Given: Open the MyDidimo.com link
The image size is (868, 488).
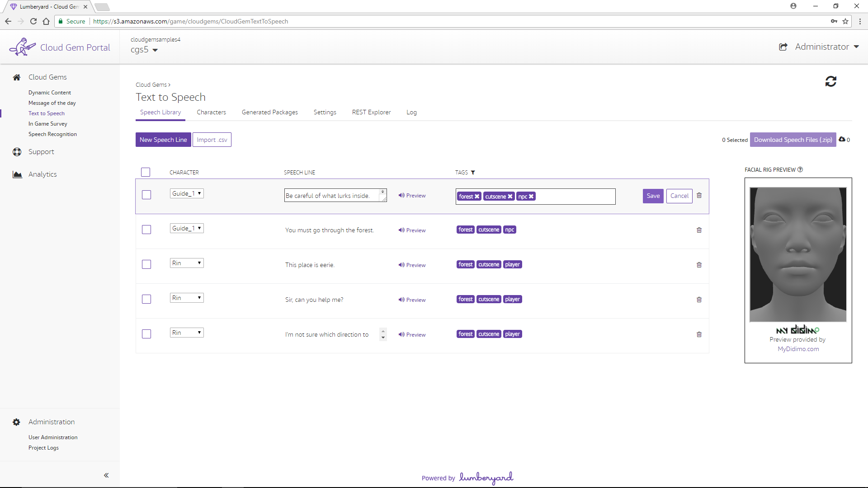Looking at the screenshot, I should tap(798, 349).
